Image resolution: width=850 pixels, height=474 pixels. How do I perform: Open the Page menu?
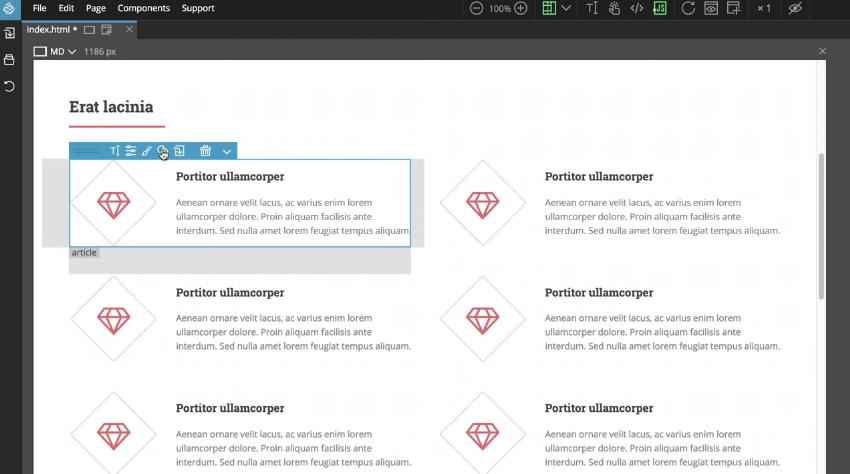pos(96,8)
